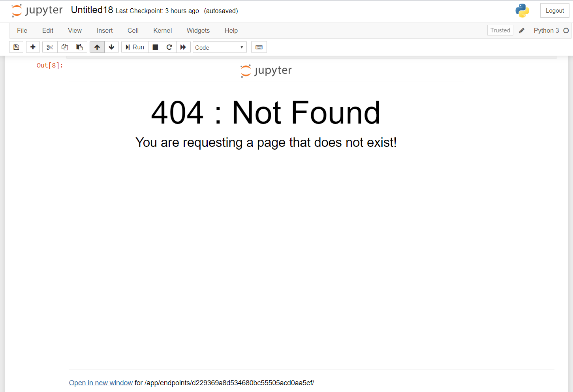Open the Cell menu
This screenshot has height=392, width=573.
pos(133,30)
